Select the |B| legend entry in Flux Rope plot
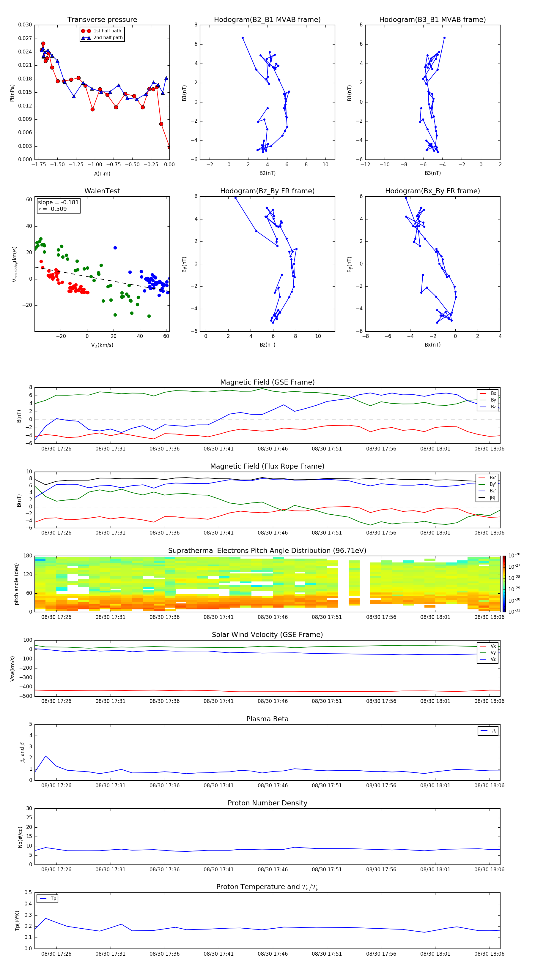Image resolution: width=535 pixels, height=980 pixels. click(487, 498)
